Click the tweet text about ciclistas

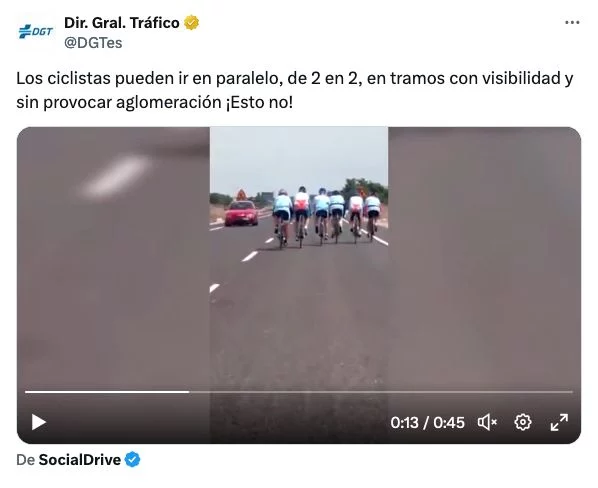pos(294,90)
